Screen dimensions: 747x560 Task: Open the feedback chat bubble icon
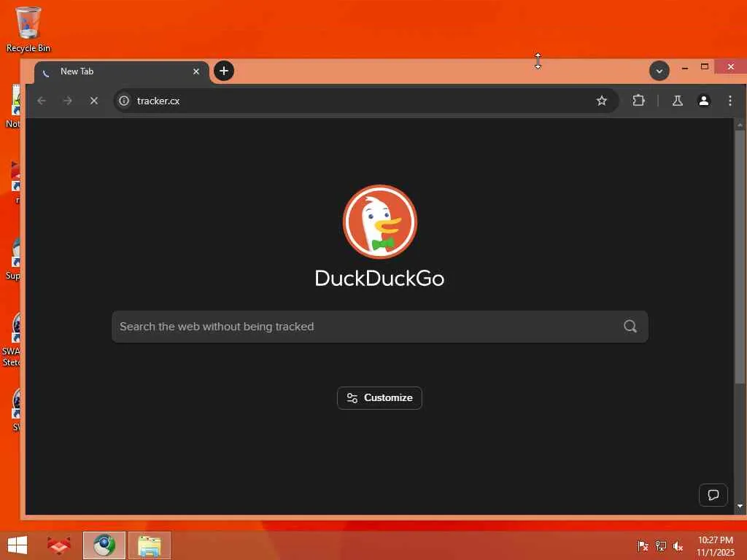(x=713, y=495)
